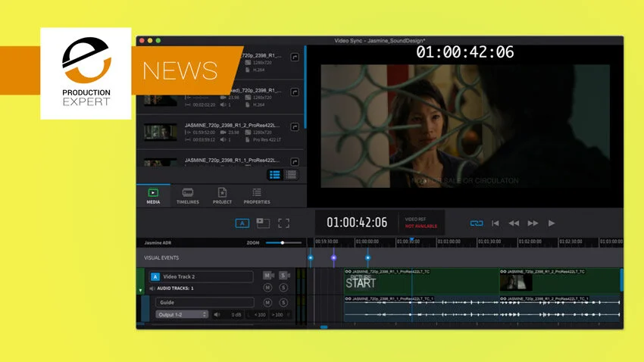Solo the Guide audio track
This screenshot has height=362, width=644.
click(x=283, y=302)
